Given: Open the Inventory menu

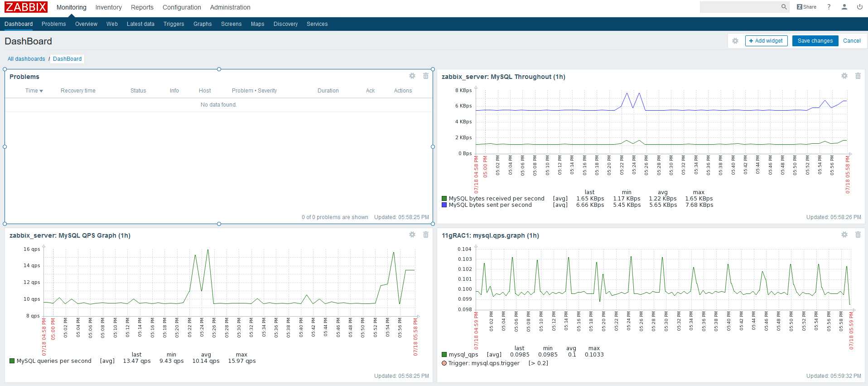Looking at the screenshot, I should [x=108, y=7].
